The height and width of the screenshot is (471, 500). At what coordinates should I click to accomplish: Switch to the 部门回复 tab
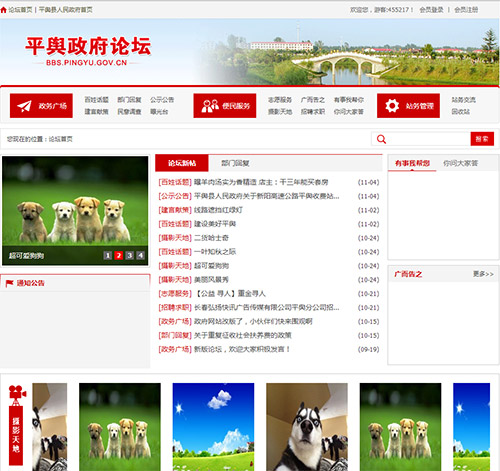pos(235,163)
